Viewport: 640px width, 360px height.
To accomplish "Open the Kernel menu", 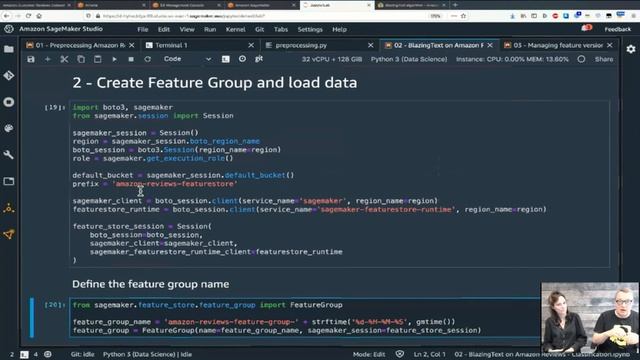I will point(236,29).
